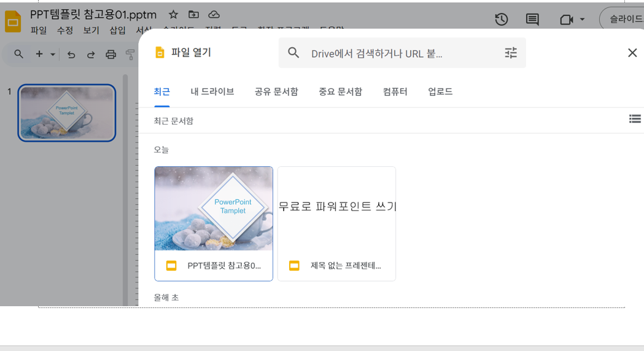Screen dimensions: 644x351
Task: Undo the last action
Action: tap(71, 54)
